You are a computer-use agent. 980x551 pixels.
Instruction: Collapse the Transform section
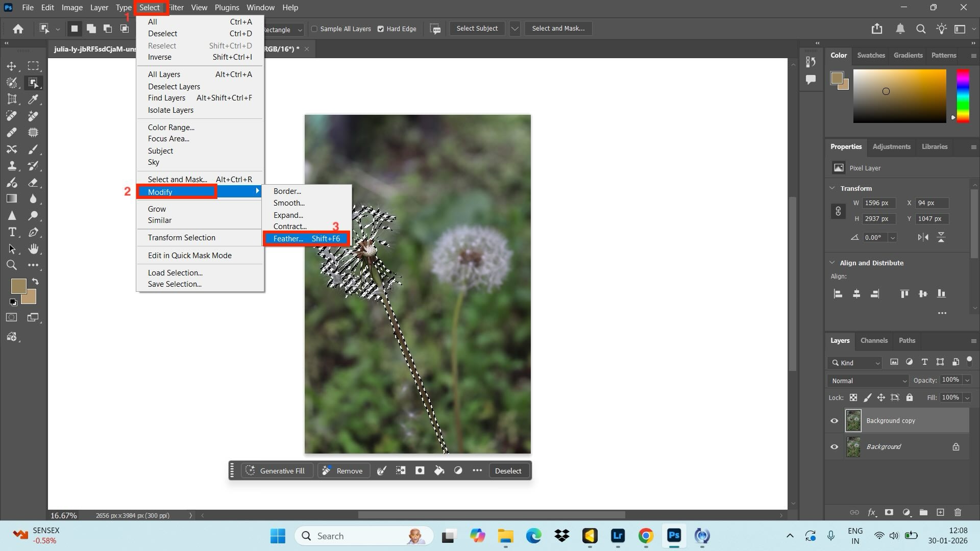pyautogui.click(x=832, y=188)
